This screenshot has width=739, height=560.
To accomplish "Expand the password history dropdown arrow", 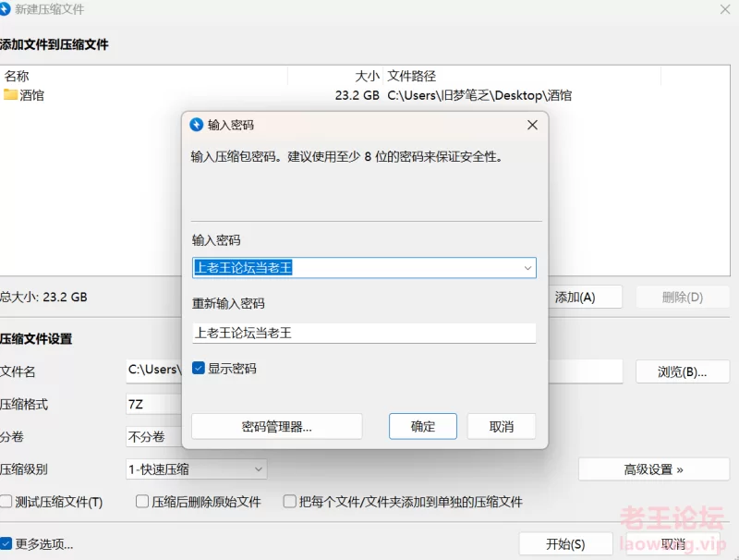I will point(527,268).
